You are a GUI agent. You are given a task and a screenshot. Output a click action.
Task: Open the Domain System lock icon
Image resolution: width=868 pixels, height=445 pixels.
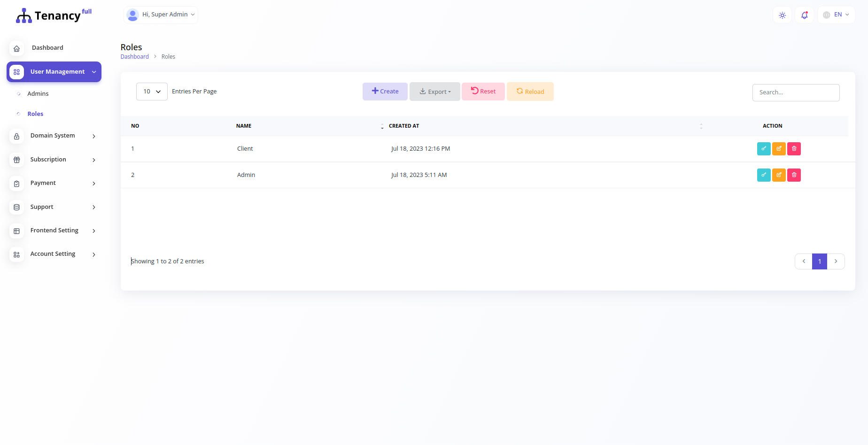pyautogui.click(x=16, y=136)
